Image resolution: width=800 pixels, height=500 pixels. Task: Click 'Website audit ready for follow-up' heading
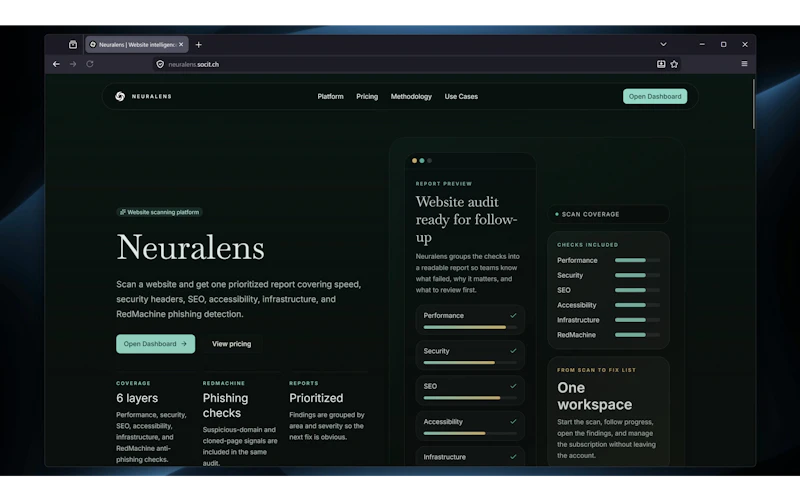(x=466, y=219)
